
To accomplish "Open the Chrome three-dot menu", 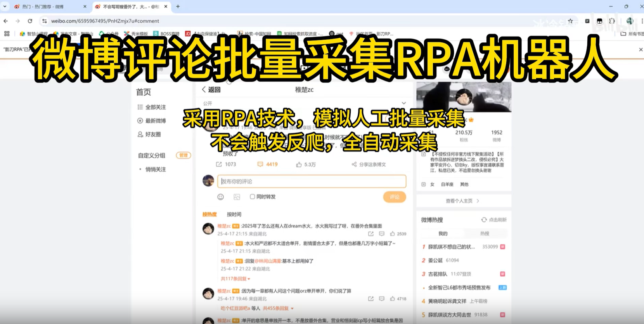I will [x=642, y=21].
